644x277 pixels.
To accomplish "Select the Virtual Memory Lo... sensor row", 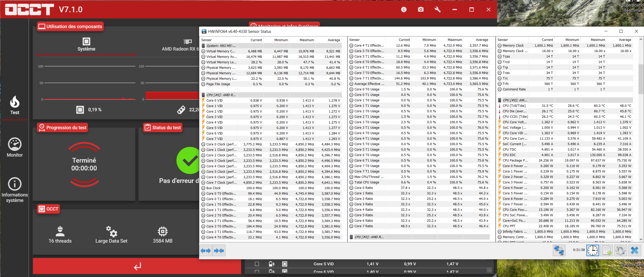I will coord(271,62).
